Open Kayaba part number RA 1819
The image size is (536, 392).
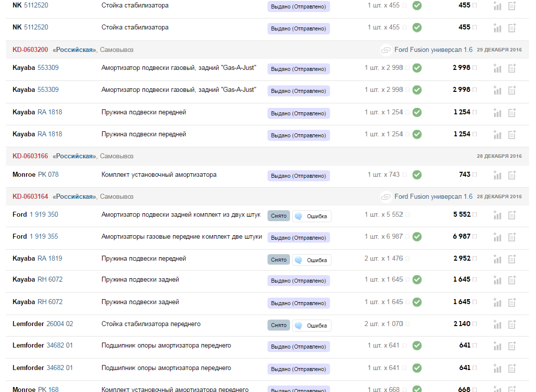pyautogui.click(x=50, y=259)
